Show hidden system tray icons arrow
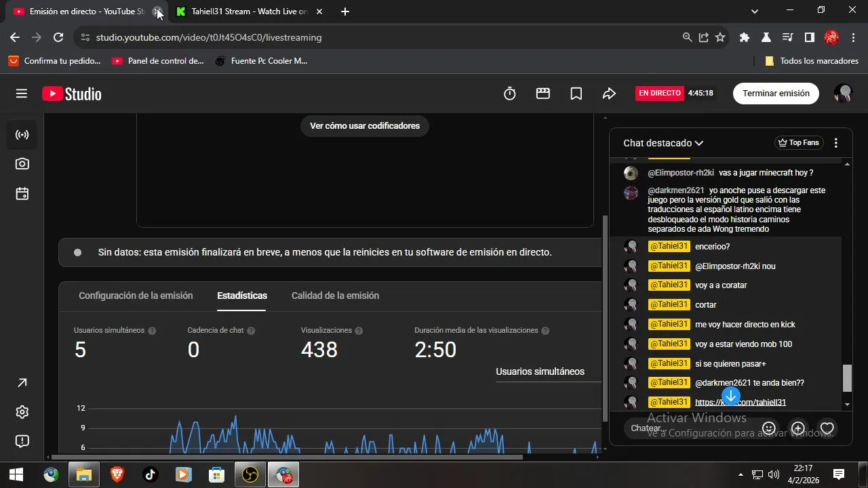 pos(741,474)
